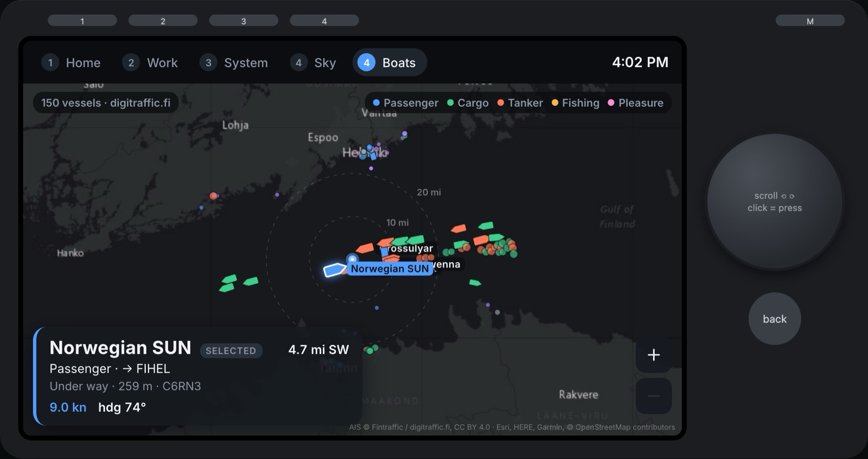Click the SELECTED badge on vessel card
Screen dimensions: 868x459
(231, 351)
